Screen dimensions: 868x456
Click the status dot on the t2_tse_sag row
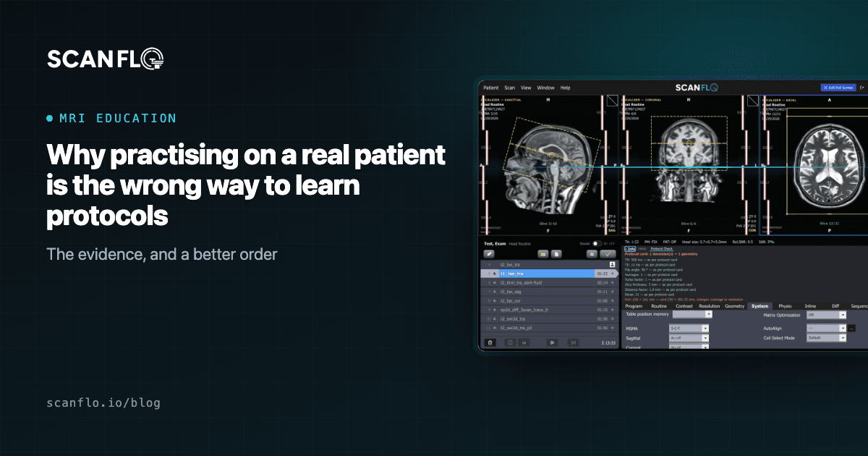point(613,292)
